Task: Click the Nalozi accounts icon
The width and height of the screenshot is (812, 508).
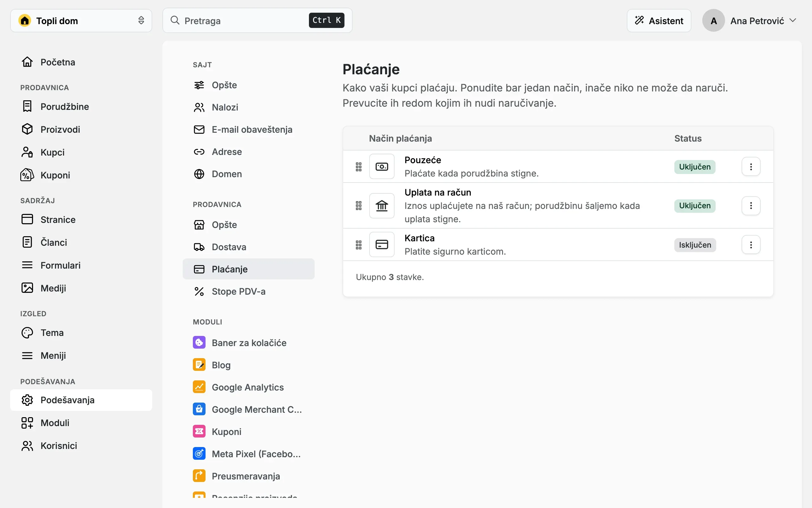Action: [199, 107]
